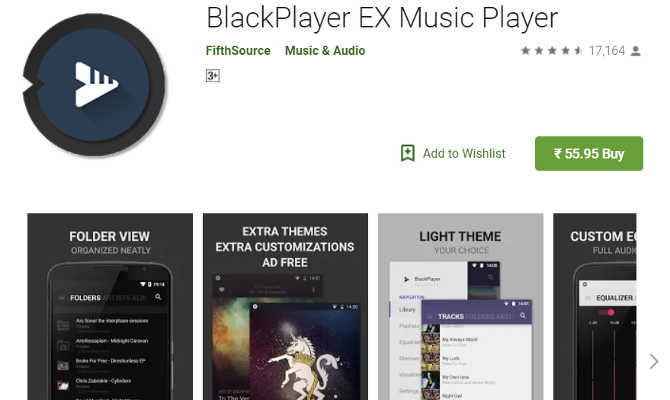Open the Extra Themes screenshot thumbnail
This screenshot has height=400, width=670.
[285, 306]
